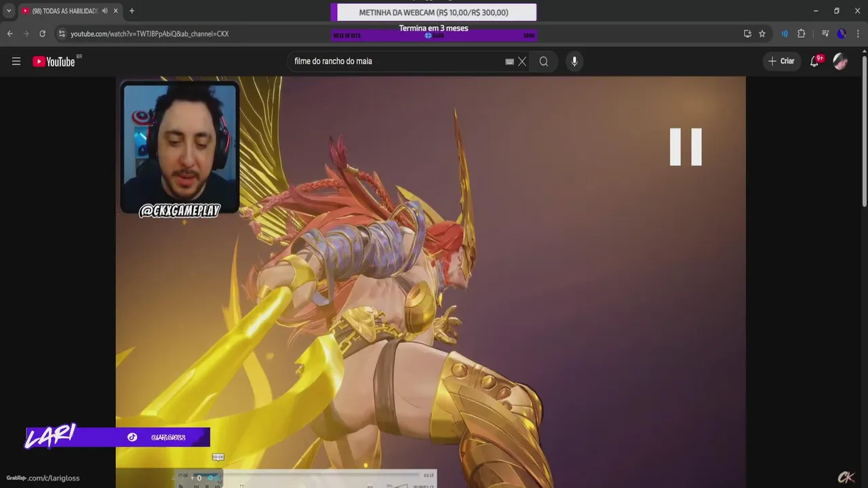The image size is (868, 488).
Task: Open the on-screen keyboard icon in search
Action: (x=509, y=62)
